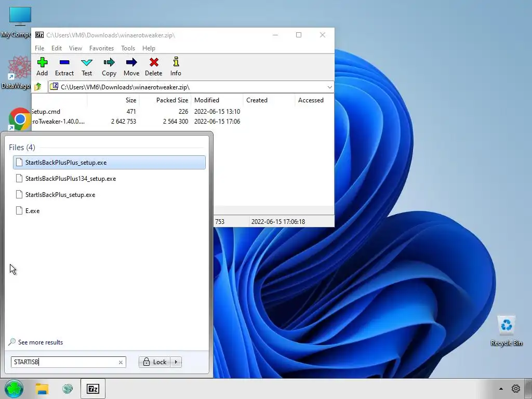Open Recycle Bin desktop icon
The image size is (532, 399).
point(506,331)
